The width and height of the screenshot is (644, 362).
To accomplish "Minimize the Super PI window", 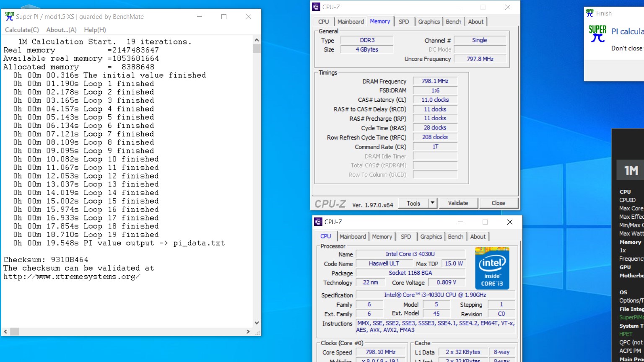I will point(200,17).
